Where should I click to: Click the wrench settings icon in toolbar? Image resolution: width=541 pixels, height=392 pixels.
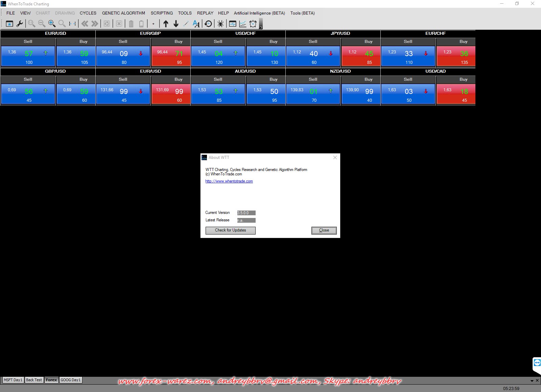click(20, 24)
